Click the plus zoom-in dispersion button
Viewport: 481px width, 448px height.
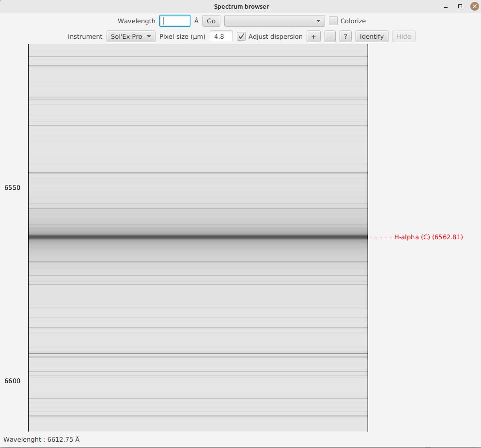(x=313, y=36)
